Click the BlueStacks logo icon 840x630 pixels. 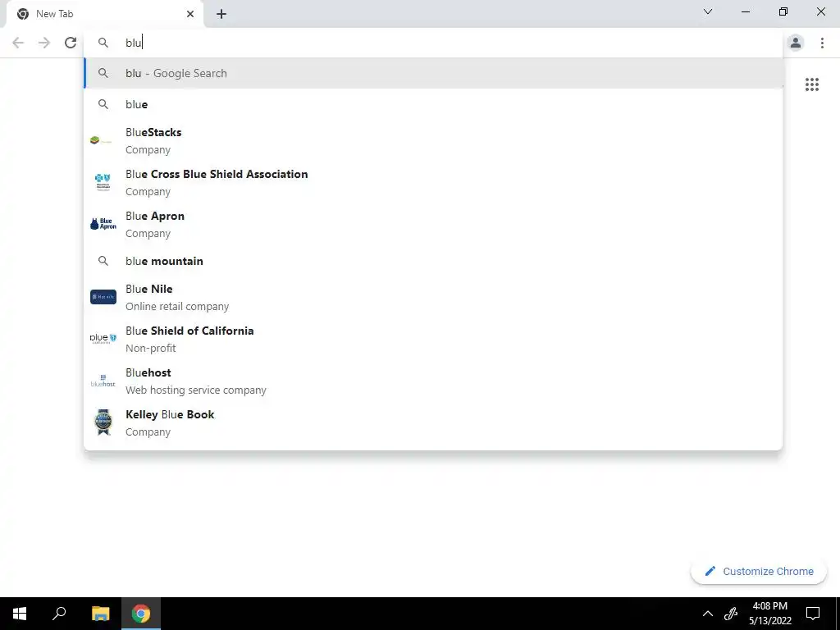point(101,140)
